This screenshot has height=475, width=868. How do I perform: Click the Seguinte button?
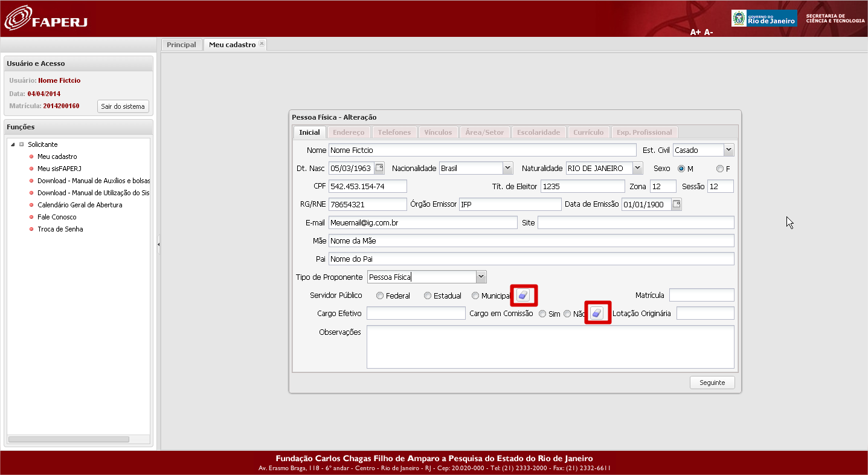pos(712,383)
